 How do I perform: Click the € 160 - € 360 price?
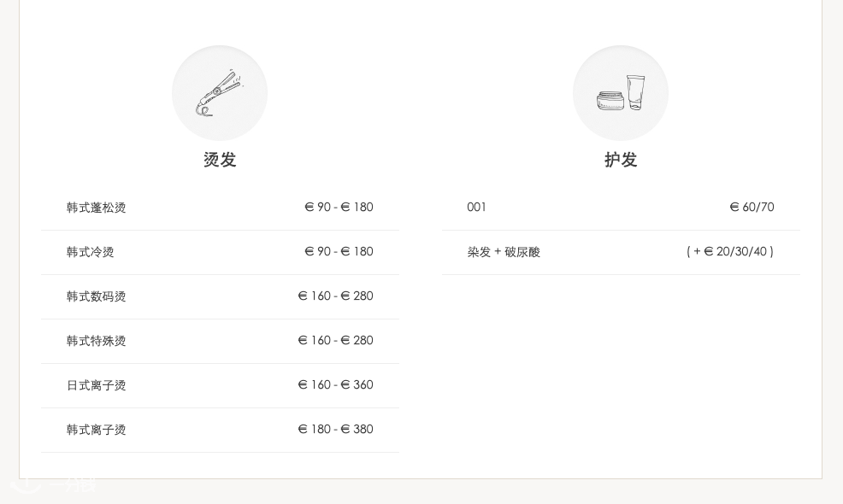coord(335,384)
